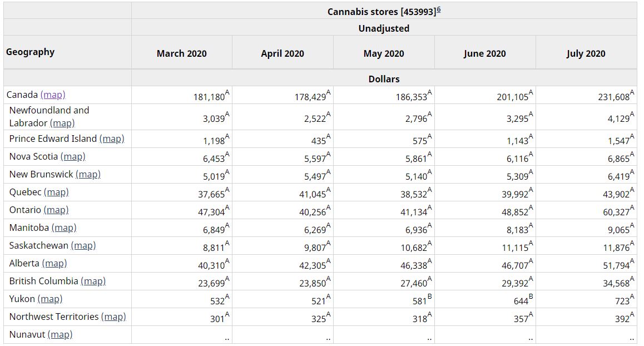Open the Manitoba map link
Screen dimensions: 644x346
64,228
